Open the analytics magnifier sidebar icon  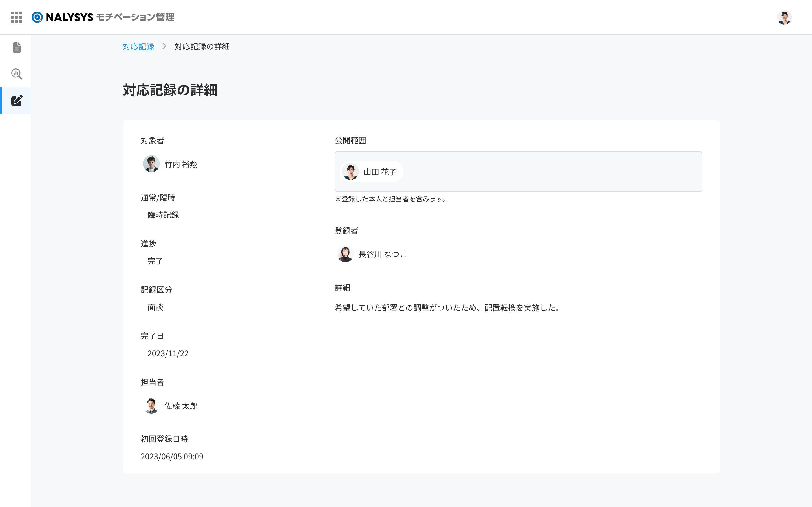pos(16,74)
